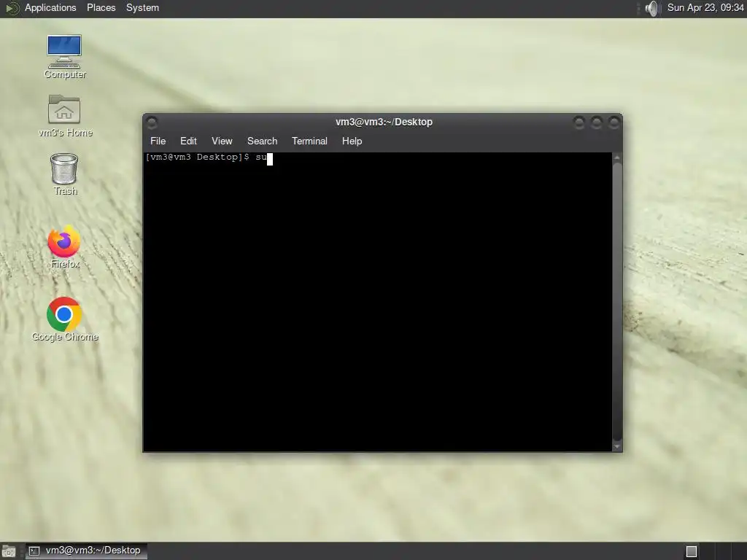Click the vm3@vm3:~/Desktop taskbar button
Screen dimensions: 747x560
[86, 551]
